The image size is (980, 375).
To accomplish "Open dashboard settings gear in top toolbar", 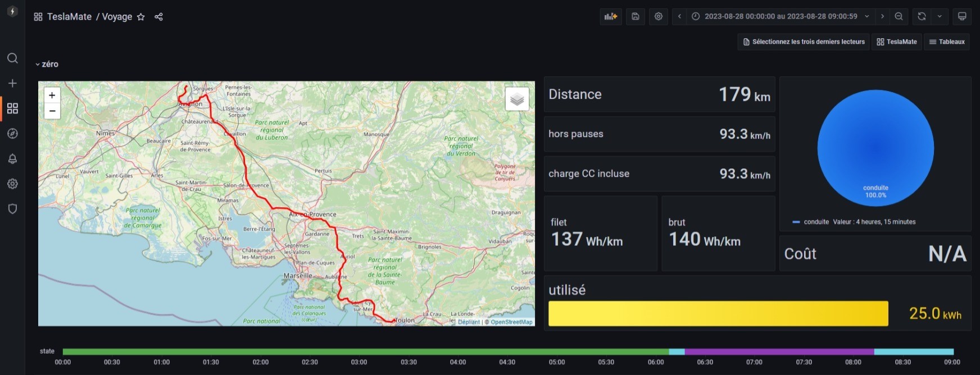I will [x=659, y=16].
